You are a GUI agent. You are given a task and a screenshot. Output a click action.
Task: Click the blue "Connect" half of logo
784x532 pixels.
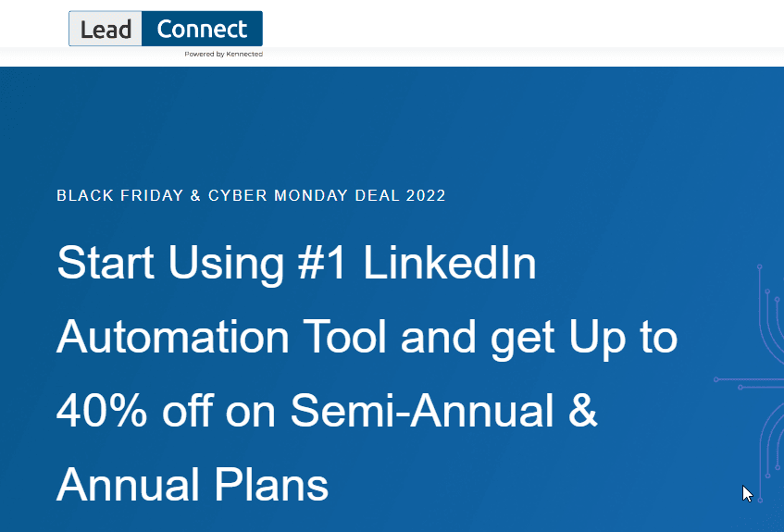pos(203,29)
